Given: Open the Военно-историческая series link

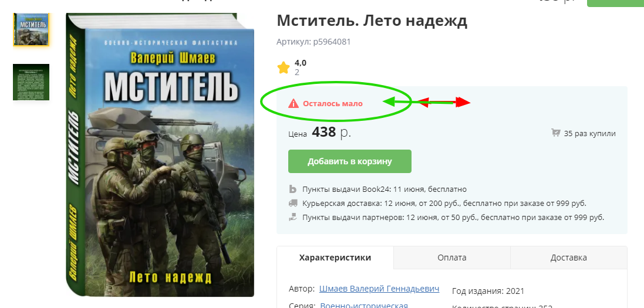Looking at the screenshot, I should 363,306.
